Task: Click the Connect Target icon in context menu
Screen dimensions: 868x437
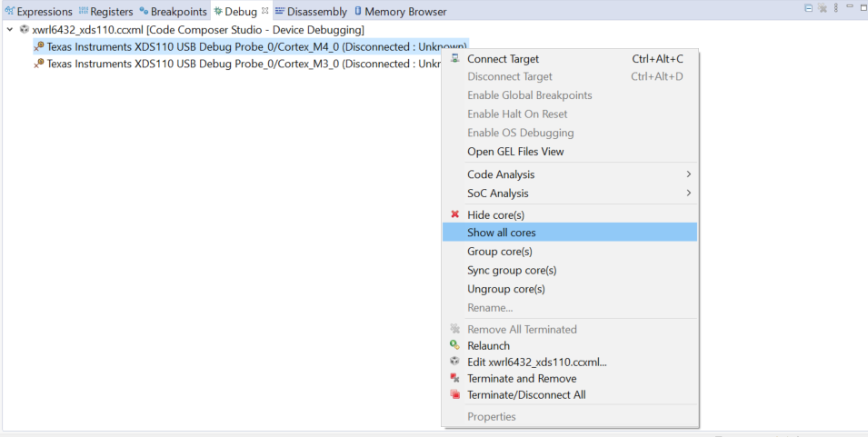Action: [x=455, y=58]
